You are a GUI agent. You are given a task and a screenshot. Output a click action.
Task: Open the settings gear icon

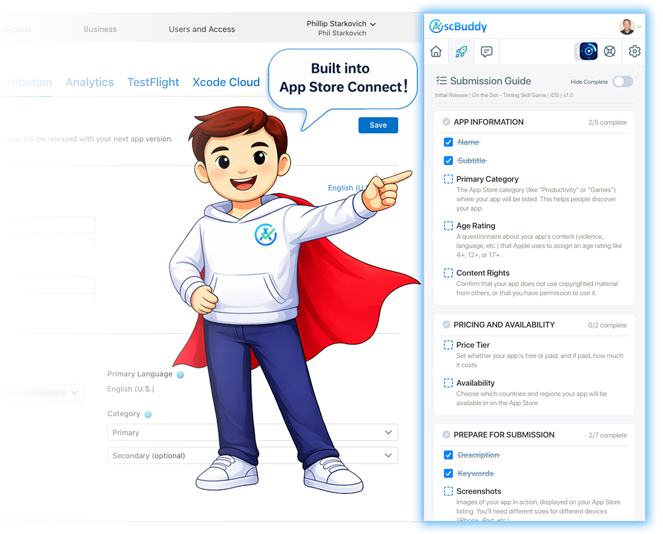(634, 52)
